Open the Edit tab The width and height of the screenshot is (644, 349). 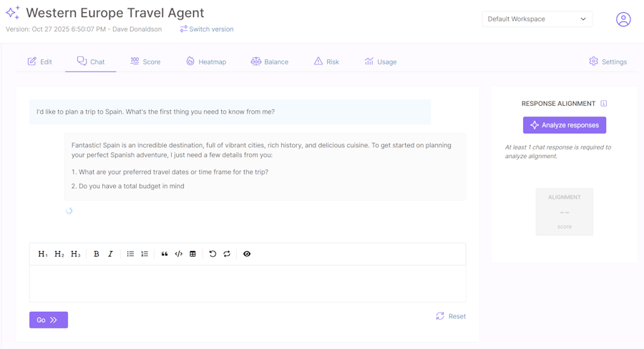pyautogui.click(x=40, y=62)
